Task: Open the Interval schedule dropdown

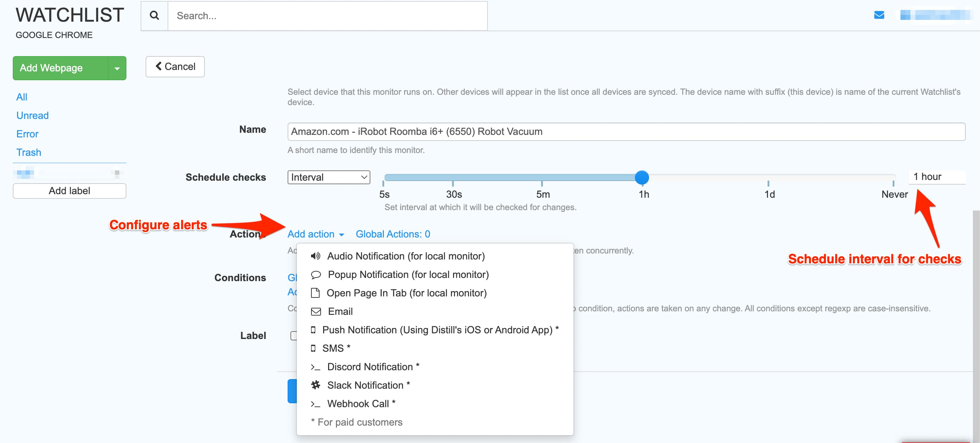Action: coord(328,177)
